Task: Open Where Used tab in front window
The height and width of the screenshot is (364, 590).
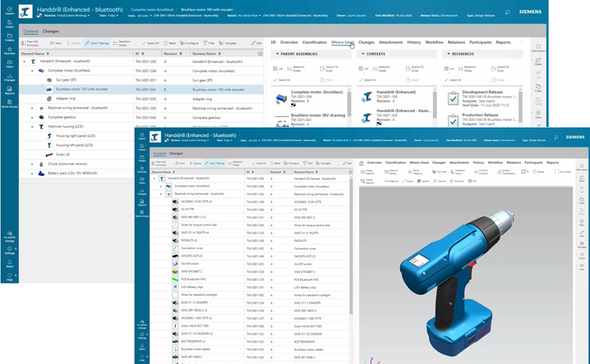Action: coord(419,163)
